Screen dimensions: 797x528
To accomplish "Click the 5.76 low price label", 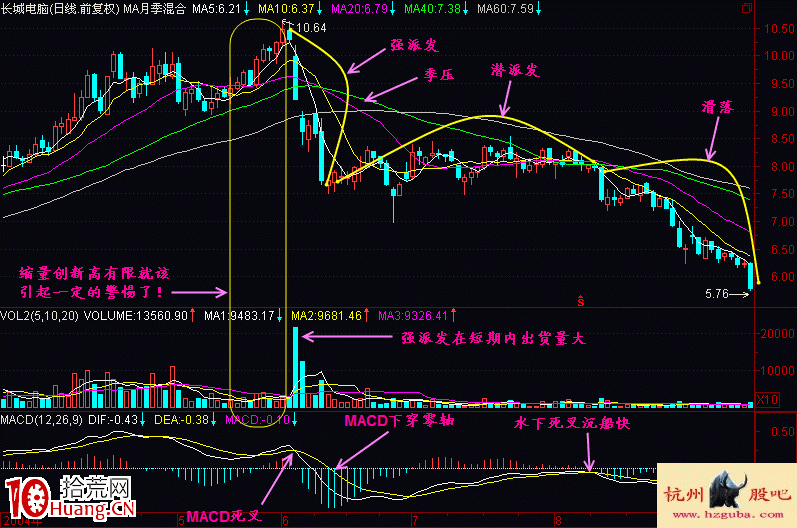I will 717,294.
